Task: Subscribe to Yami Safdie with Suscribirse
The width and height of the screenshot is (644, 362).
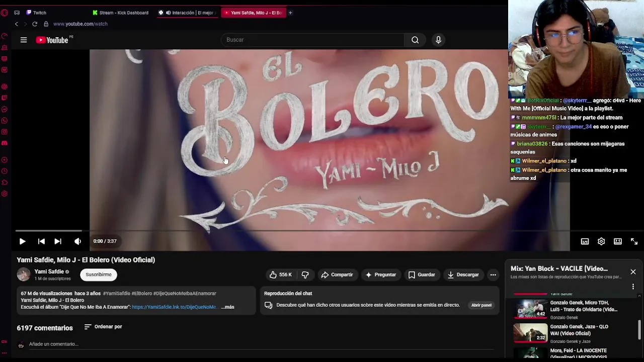Action: (x=99, y=275)
